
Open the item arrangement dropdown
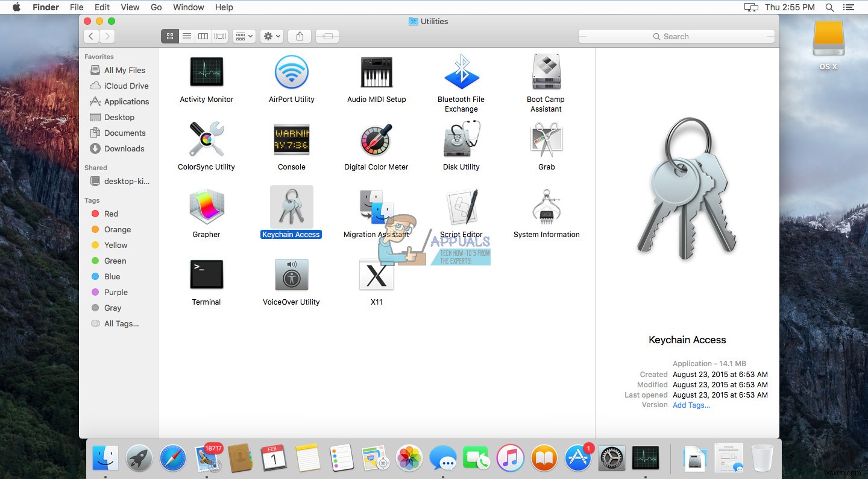click(x=244, y=36)
